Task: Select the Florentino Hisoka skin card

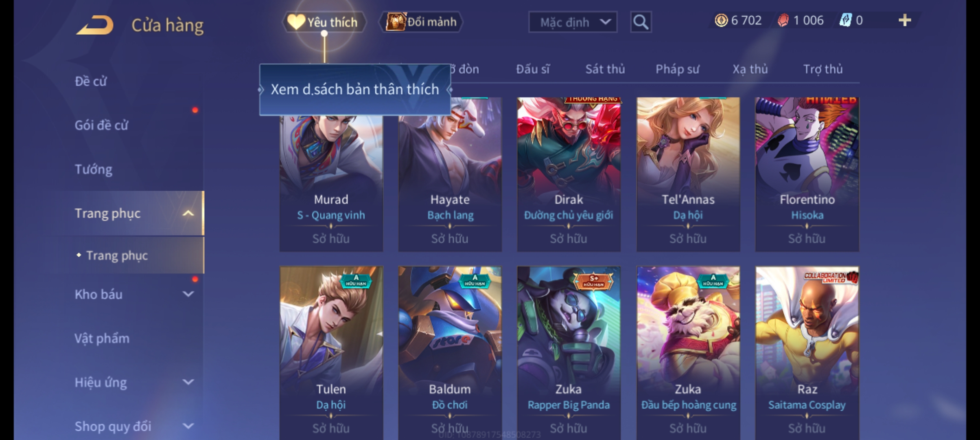Action: click(x=807, y=174)
